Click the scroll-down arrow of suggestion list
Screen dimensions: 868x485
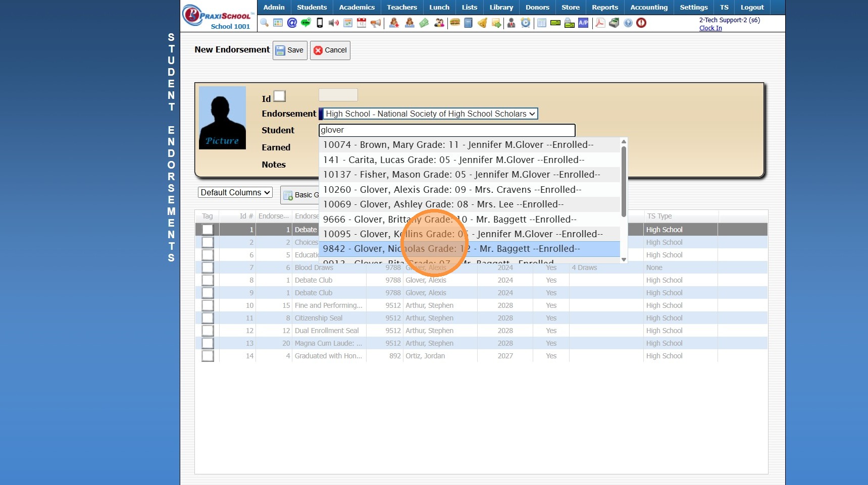pyautogui.click(x=624, y=259)
